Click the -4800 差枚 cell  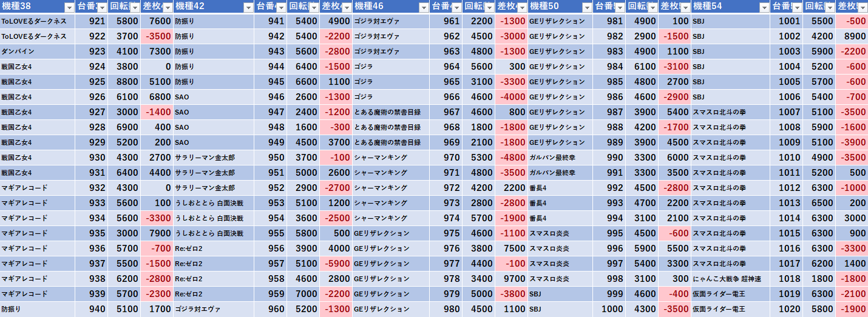point(511,158)
